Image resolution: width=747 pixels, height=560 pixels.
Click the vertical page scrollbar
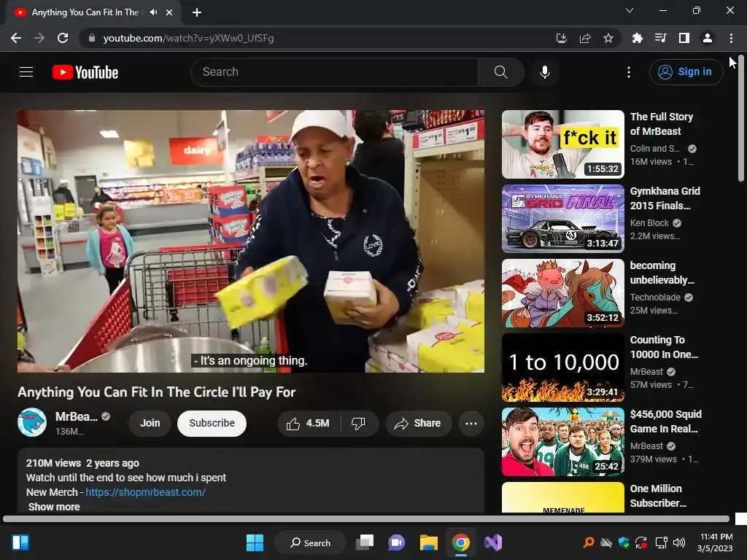click(741, 119)
